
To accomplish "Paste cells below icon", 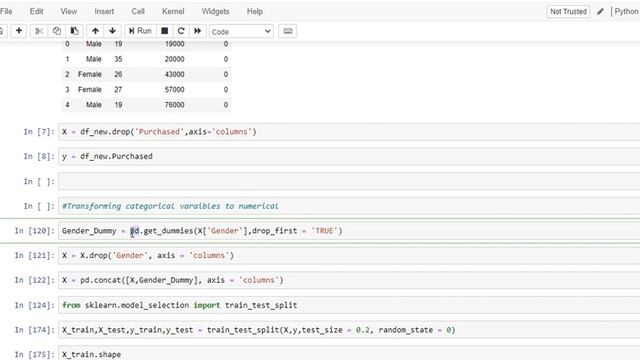I will 74,31.
